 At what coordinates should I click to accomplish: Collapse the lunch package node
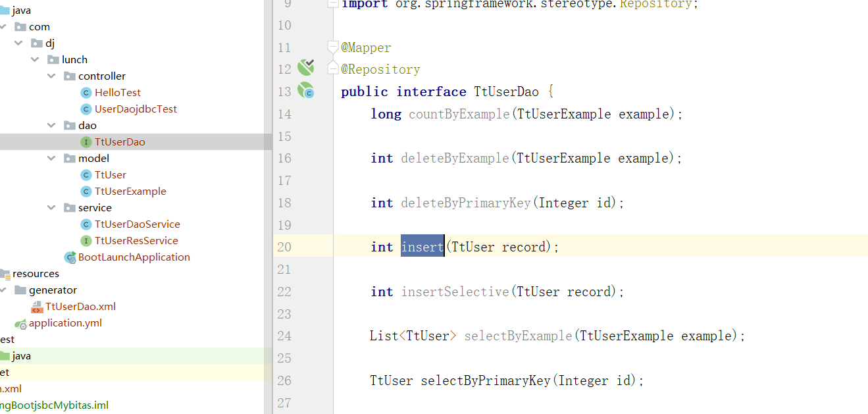pos(35,60)
